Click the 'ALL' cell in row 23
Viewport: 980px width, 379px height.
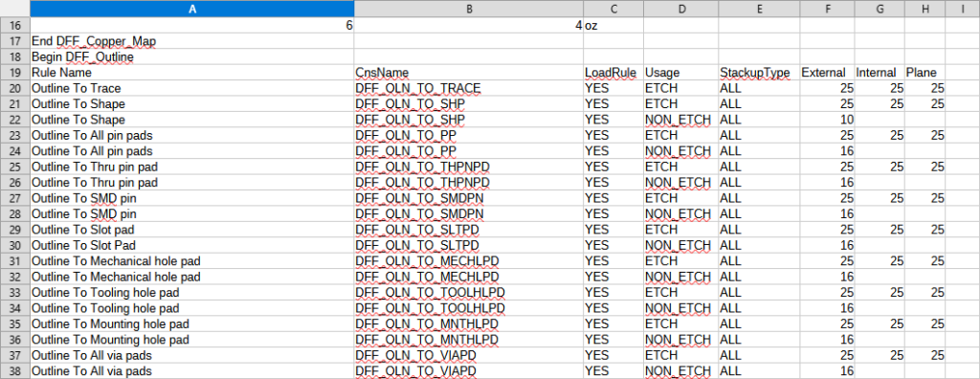pos(759,135)
